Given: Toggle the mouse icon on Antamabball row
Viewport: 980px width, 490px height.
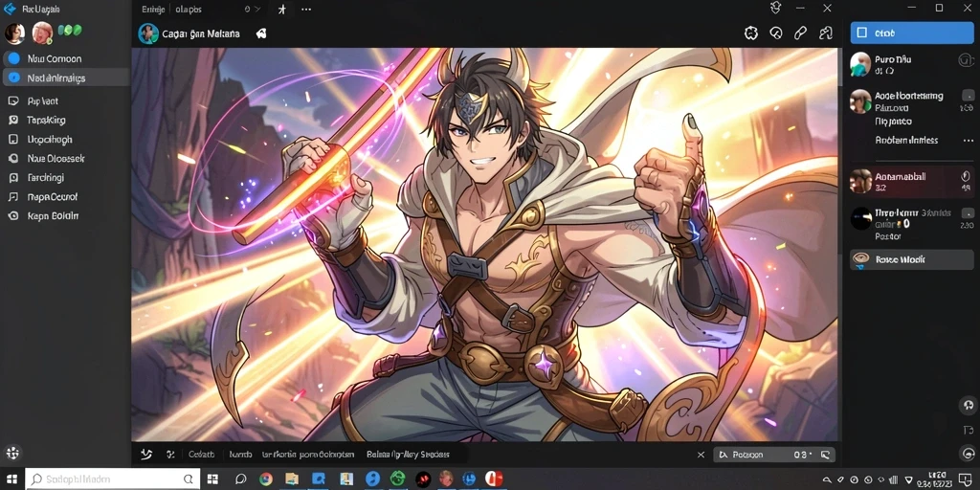Looking at the screenshot, I should 965,176.
